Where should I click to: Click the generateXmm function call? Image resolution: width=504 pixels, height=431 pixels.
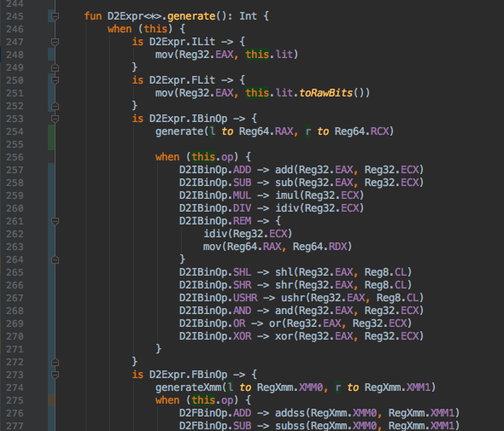click(189, 387)
